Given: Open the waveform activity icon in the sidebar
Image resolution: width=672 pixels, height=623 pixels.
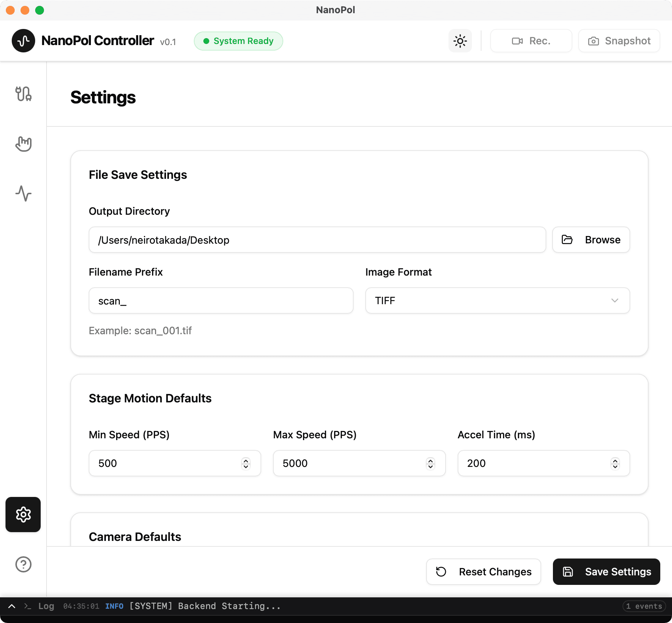Looking at the screenshot, I should click(x=23, y=193).
